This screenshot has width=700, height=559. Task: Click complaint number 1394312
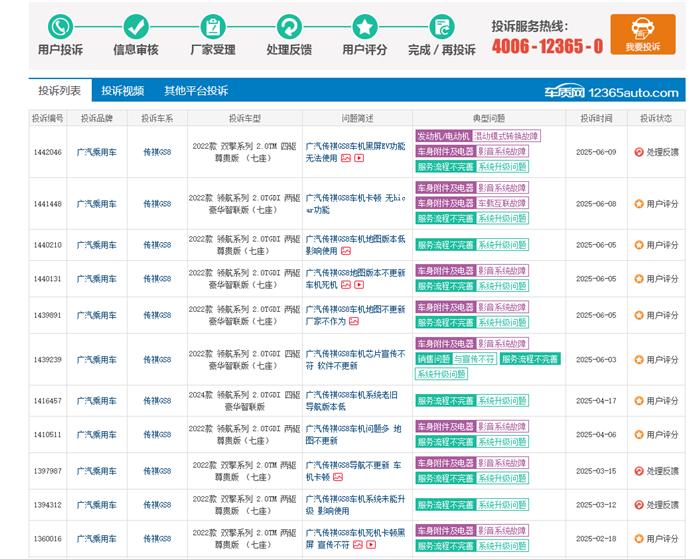[x=47, y=505]
